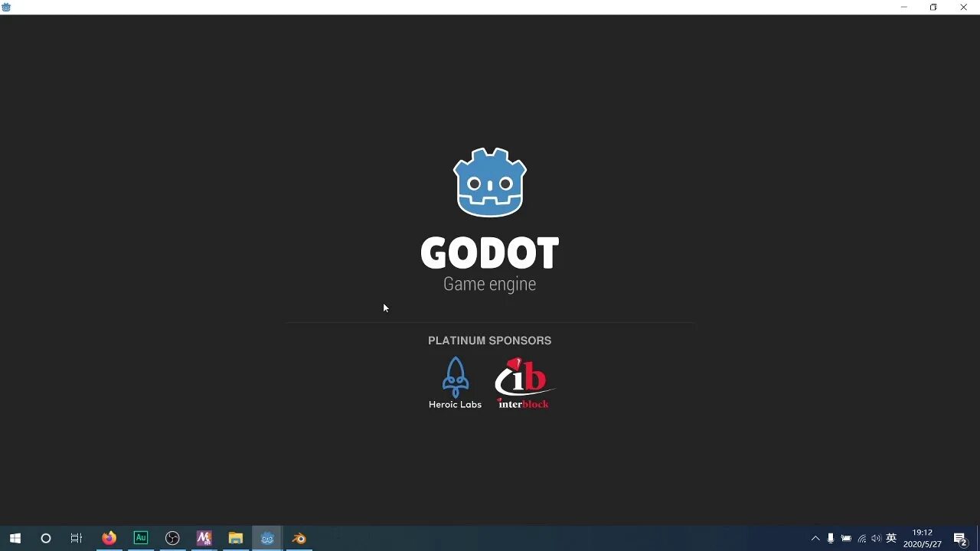Click the microphone tray icon

831,539
